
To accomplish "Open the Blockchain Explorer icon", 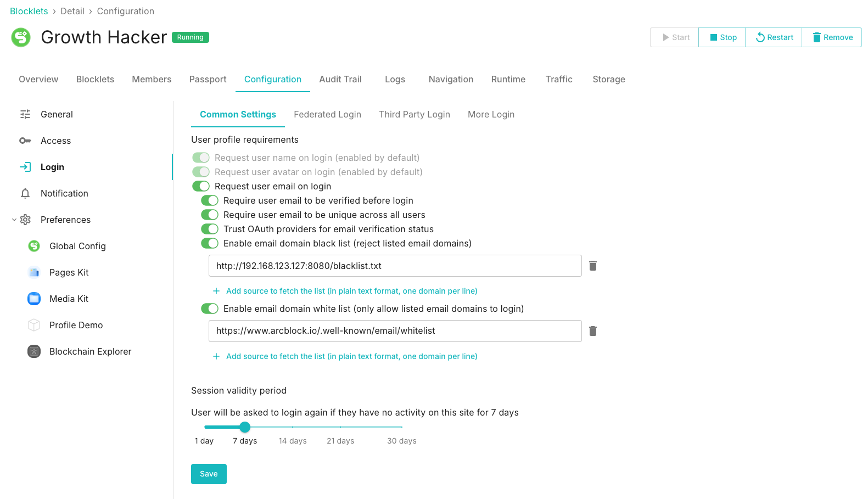I will [x=34, y=351].
